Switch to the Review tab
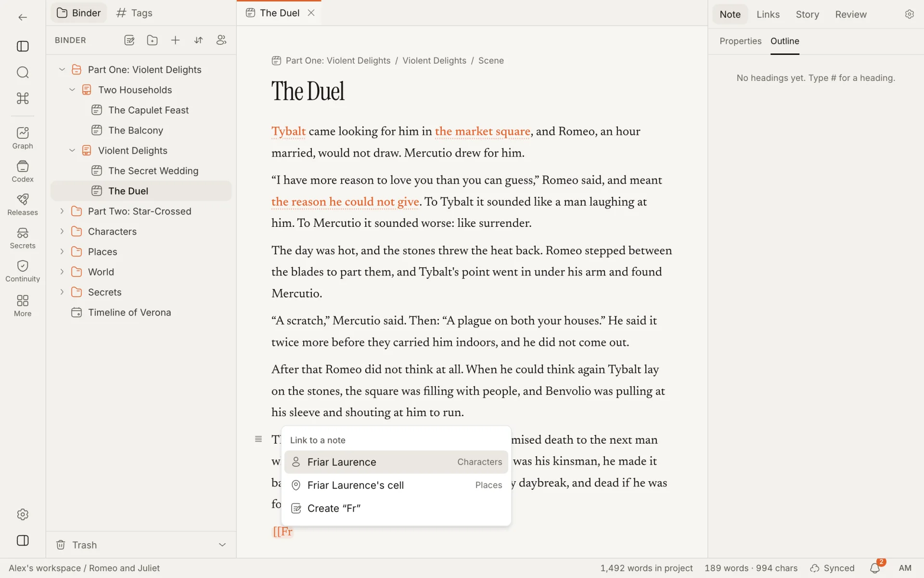 [850, 14]
